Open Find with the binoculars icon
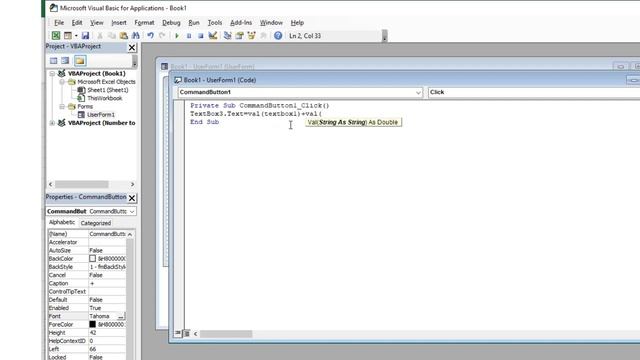This screenshot has width=640, height=360. tap(136, 36)
